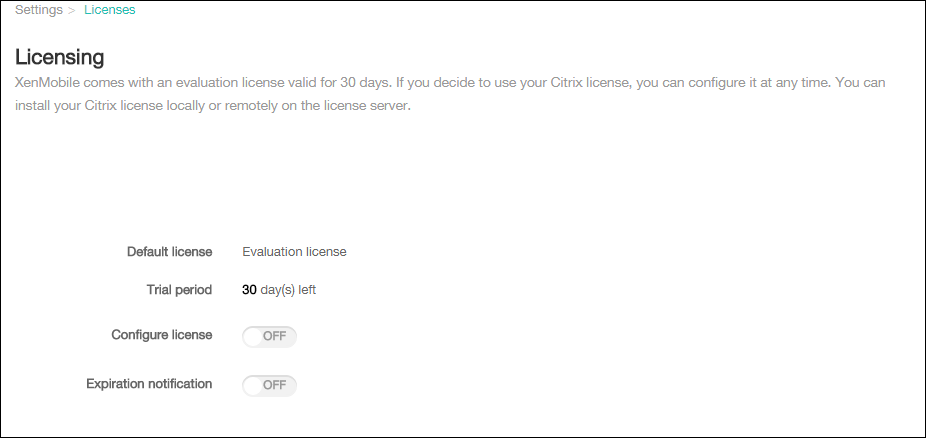Click the OFF text on Configure license switch
The height and width of the screenshot is (438, 926).
(275, 336)
